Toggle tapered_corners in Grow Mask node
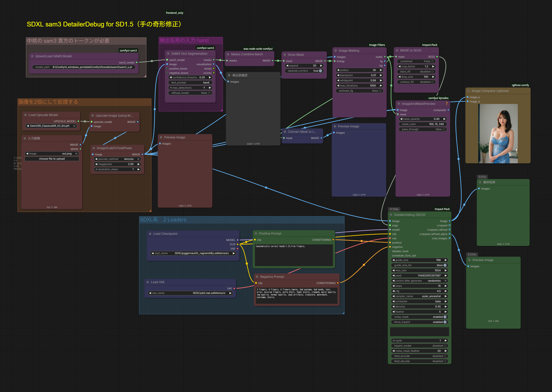 (x=320, y=71)
